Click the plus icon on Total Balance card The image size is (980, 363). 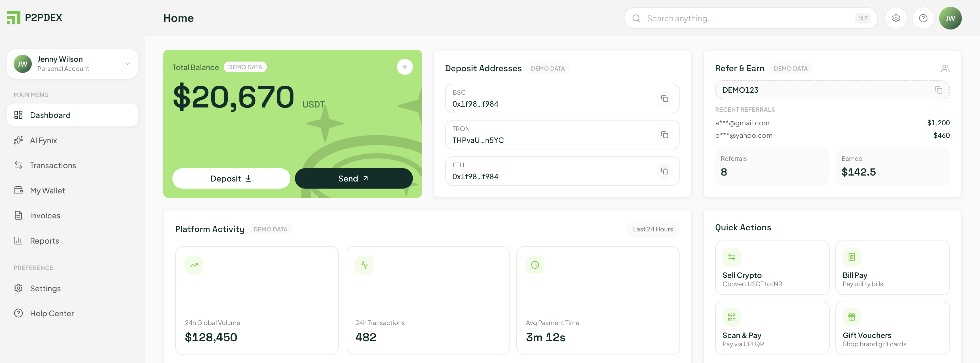pyautogui.click(x=405, y=67)
